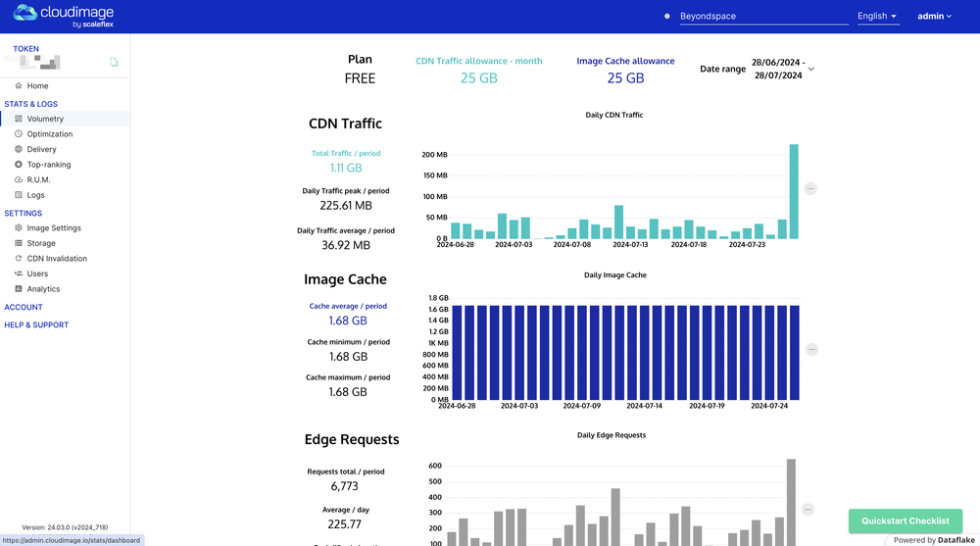Screen dimensions: 980x546
Task: Open the Daily Image Cache chart options menu
Action: (811, 349)
